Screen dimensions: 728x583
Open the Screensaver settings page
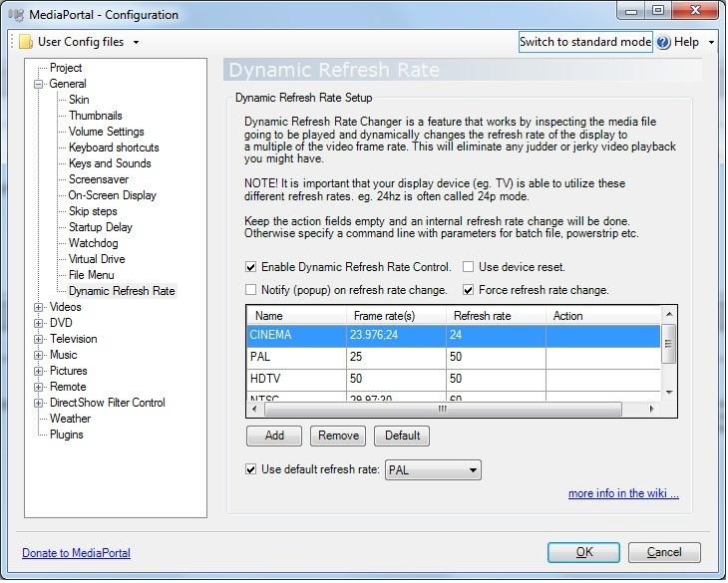tap(99, 180)
